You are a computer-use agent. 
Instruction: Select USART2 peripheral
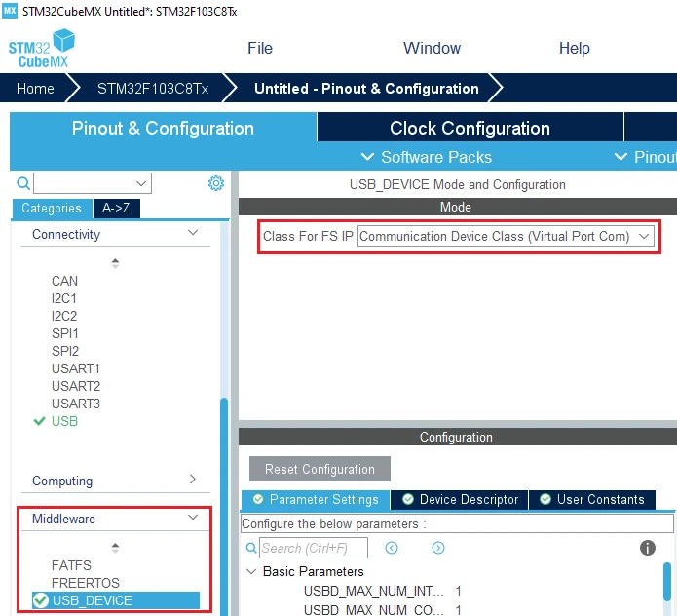pyautogui.click(x=76, y=386)
